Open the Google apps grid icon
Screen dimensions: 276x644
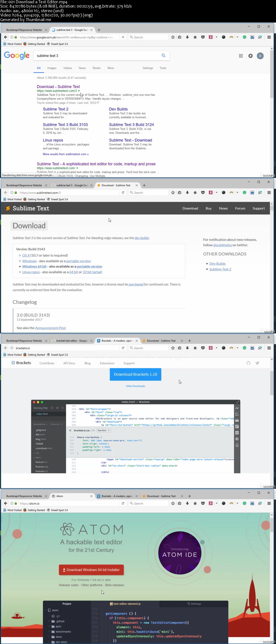[241, 56]
